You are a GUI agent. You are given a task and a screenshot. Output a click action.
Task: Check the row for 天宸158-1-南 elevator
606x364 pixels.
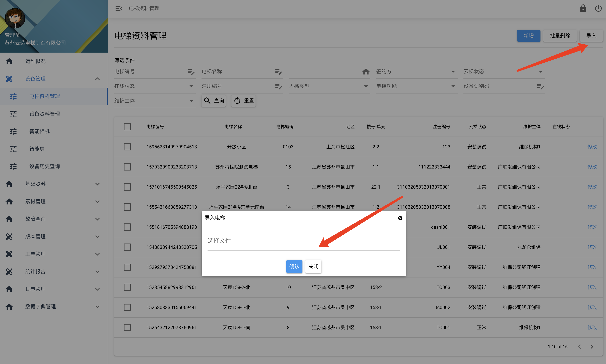[127, 327]
